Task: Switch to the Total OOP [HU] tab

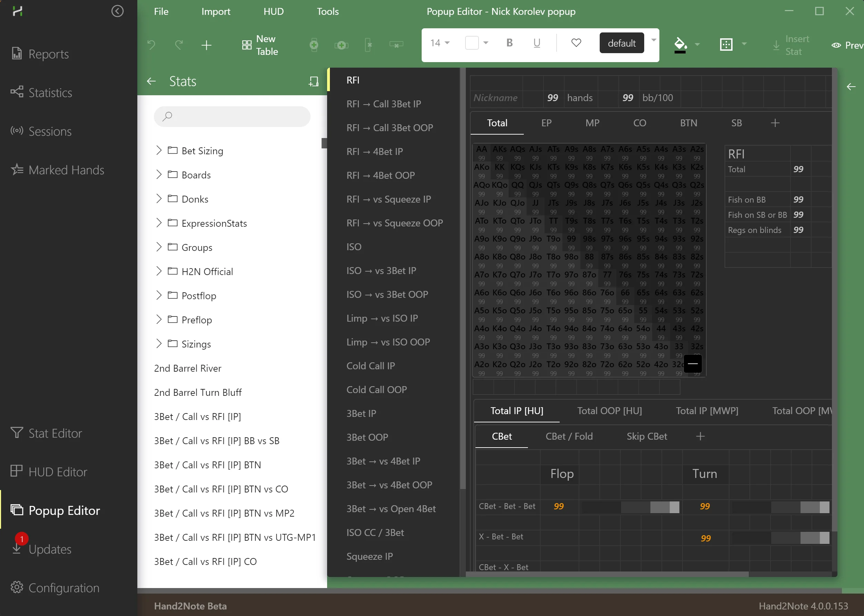Action: coord(609,410)
